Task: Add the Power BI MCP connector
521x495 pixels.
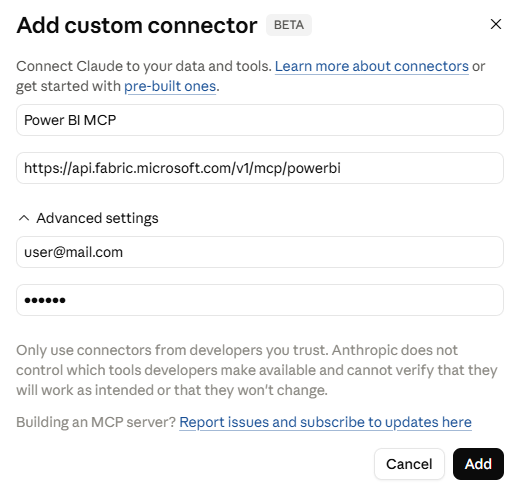Action: pyautogui.click(x=478, y=464)
